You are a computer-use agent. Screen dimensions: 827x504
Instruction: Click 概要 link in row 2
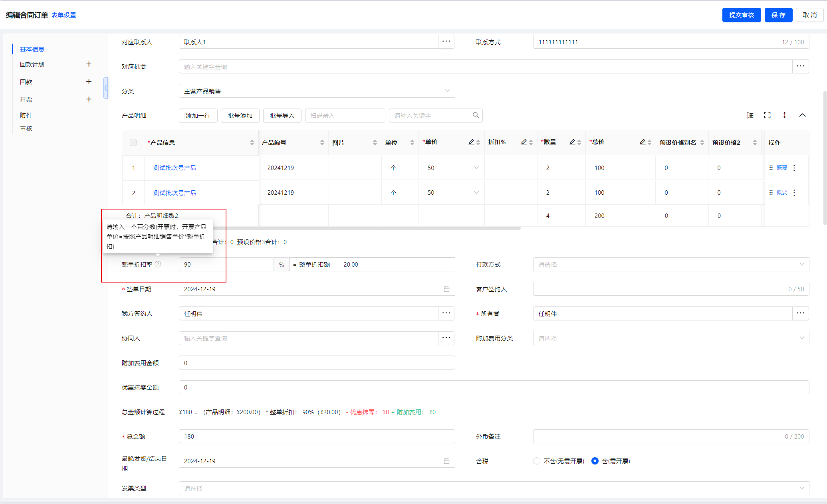tap(782, 192)
